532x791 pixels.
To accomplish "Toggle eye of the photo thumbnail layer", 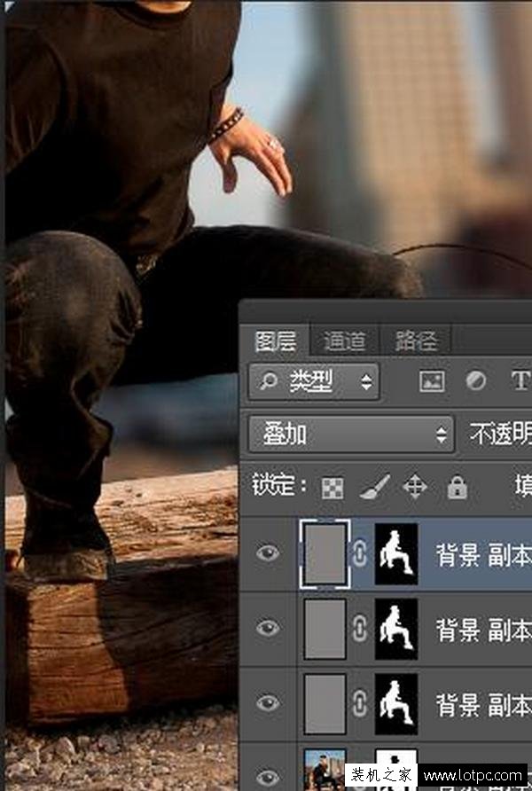I will coord(268,778).
